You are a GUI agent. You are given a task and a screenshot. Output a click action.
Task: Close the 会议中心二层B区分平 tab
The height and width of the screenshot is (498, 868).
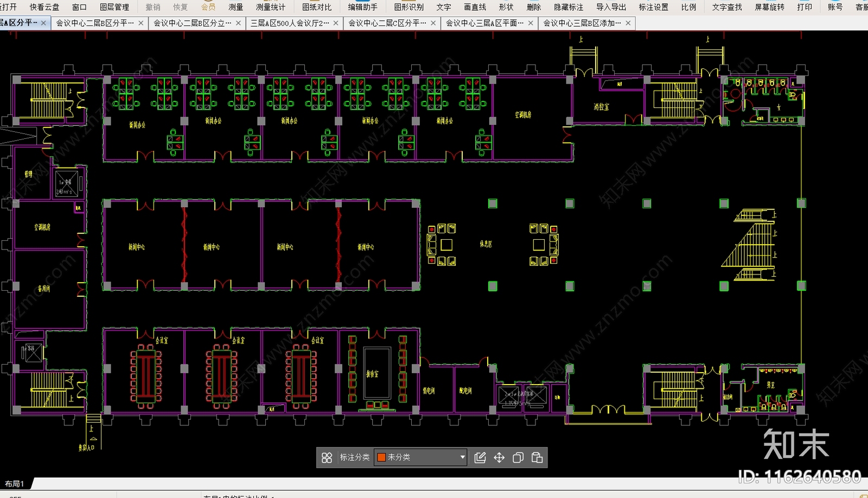pos(141,23)
